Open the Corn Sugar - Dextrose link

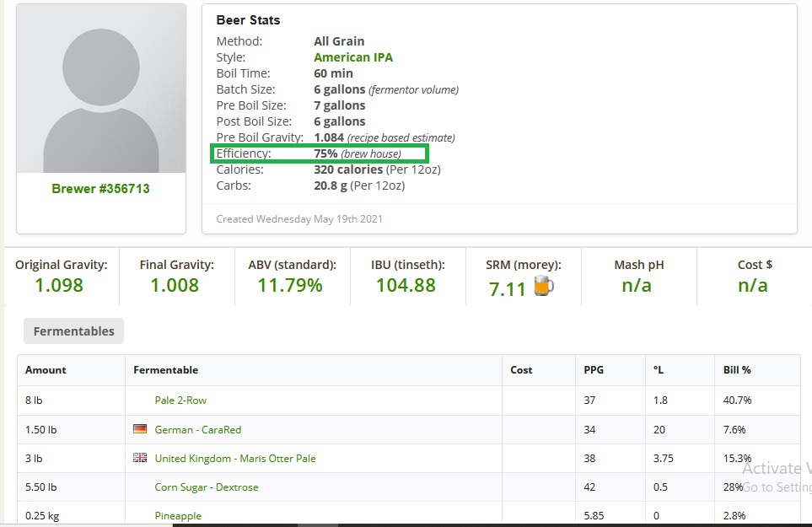[206, 487]
